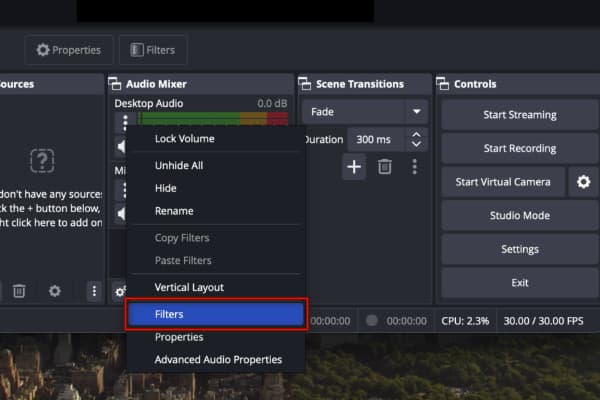Click the recording status dot icon
Screen dimensions: 600x400
(372, 320)
